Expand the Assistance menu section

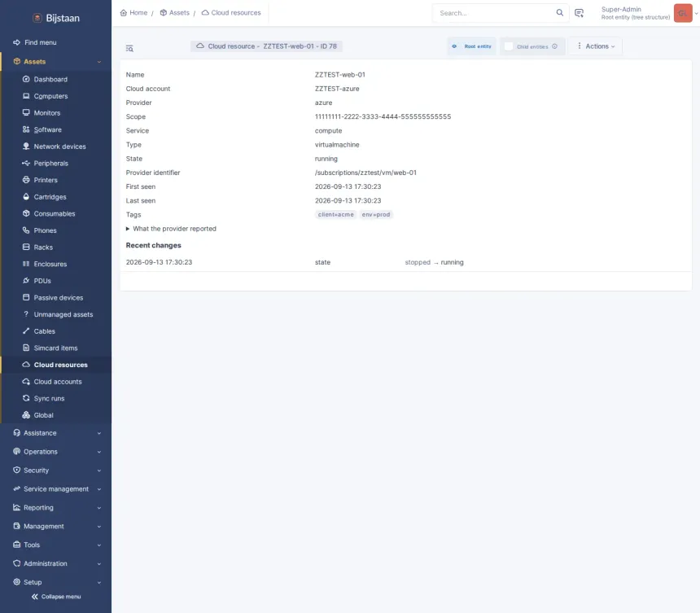[99, 433]
